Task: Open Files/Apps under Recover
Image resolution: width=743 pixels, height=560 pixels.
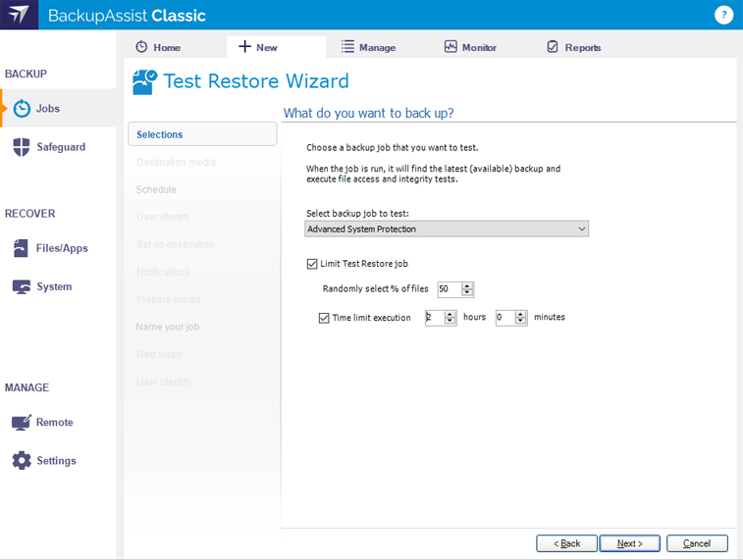Action: [59, 248]
